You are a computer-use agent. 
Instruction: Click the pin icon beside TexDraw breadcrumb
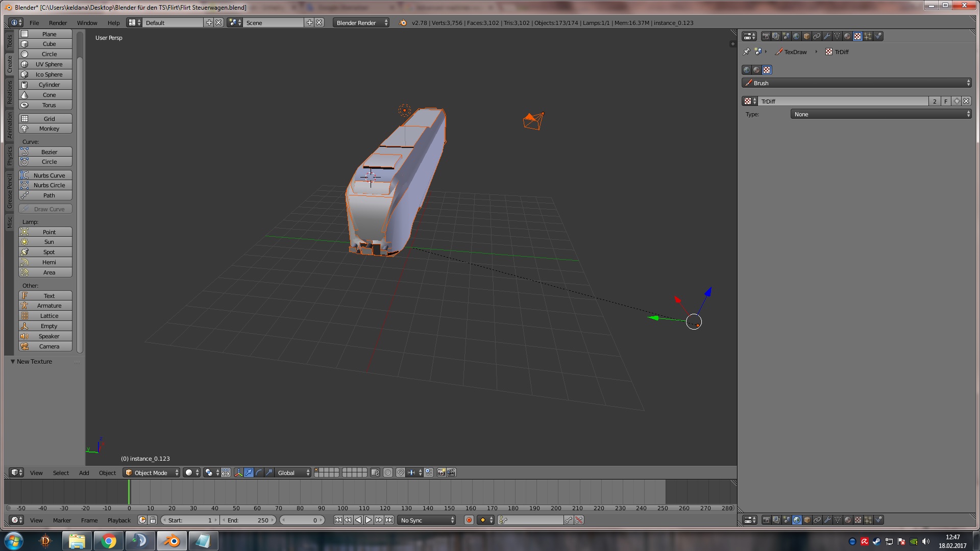point(746,52)
